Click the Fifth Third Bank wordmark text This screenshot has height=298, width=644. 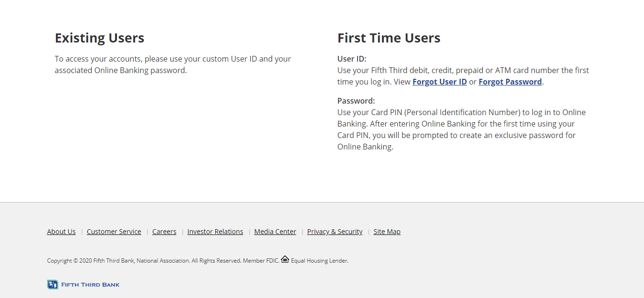[x=90, y=285]
